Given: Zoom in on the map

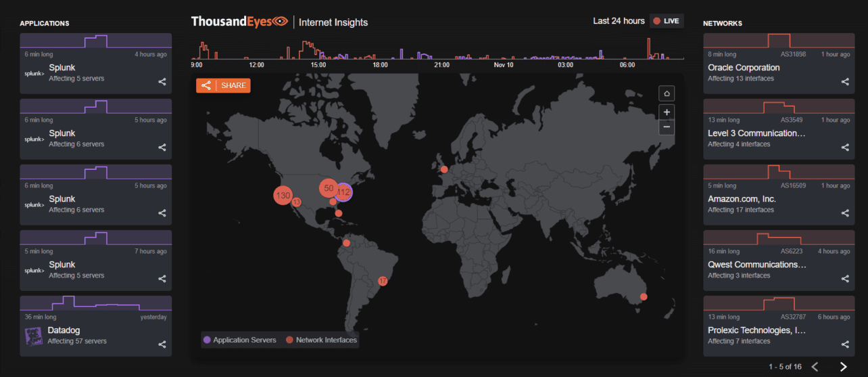Looking at the screenshot, I should [x=667, y=112].
